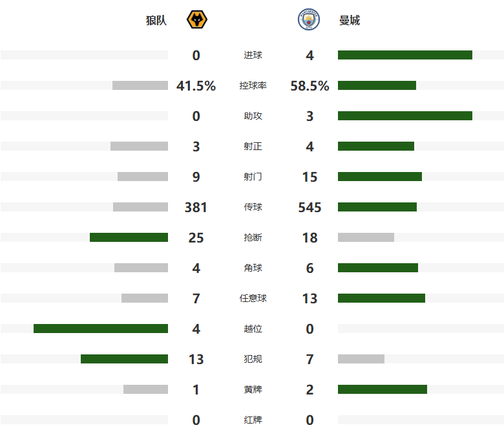Click the Wolves club crest icon

click(197, 21)
